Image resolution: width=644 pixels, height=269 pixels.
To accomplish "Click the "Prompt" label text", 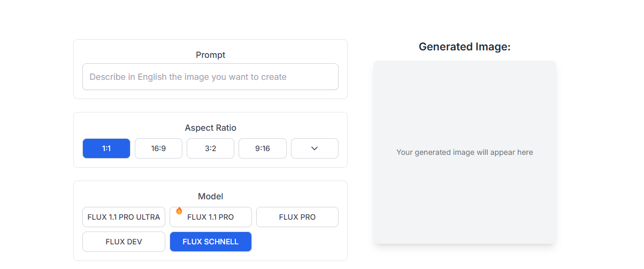I will pos(211,55).
